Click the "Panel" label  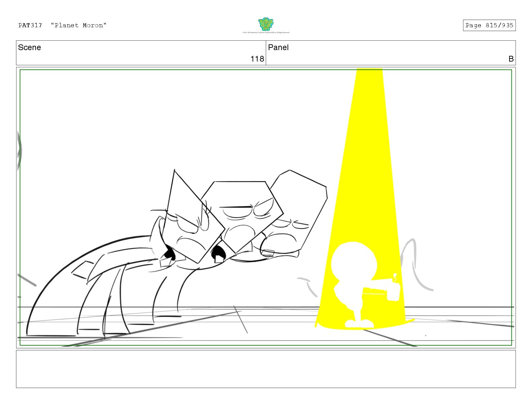278,47
